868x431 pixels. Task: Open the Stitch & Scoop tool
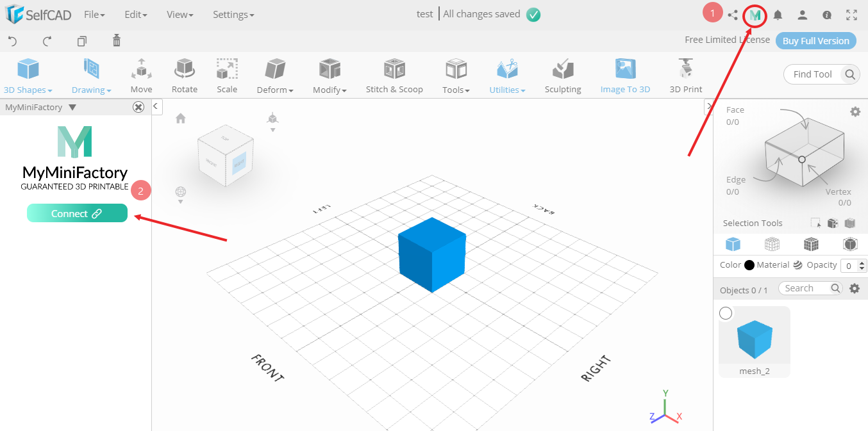(x=394, y=75)
